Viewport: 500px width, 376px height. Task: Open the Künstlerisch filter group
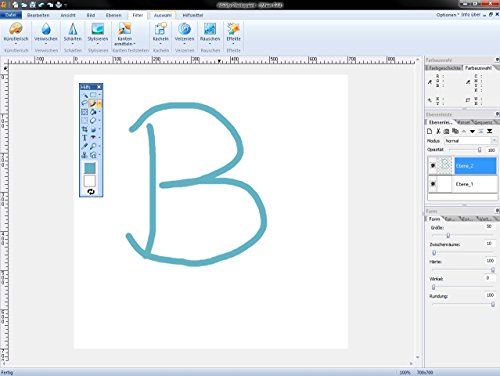[x=16, y=33]
